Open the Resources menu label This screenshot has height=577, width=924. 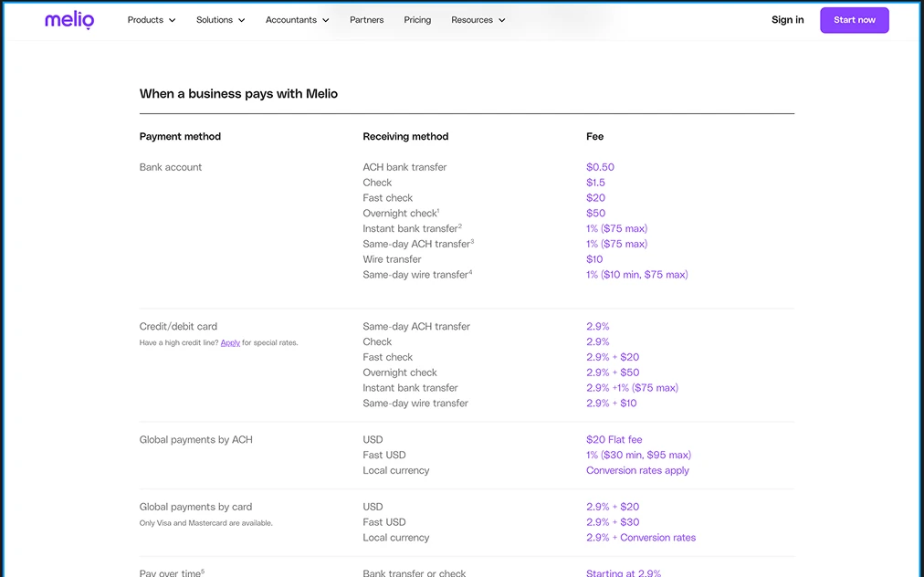472,20
